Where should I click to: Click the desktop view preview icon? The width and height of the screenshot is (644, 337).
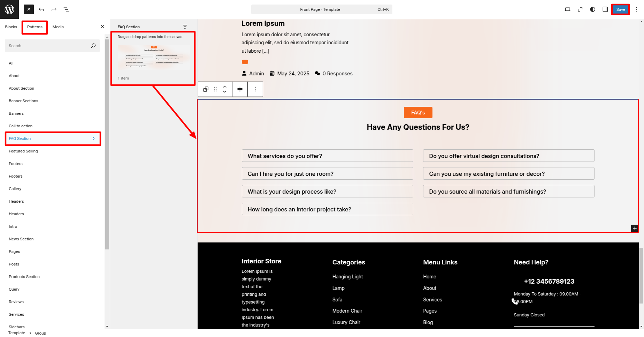click(x=567, y=9)
